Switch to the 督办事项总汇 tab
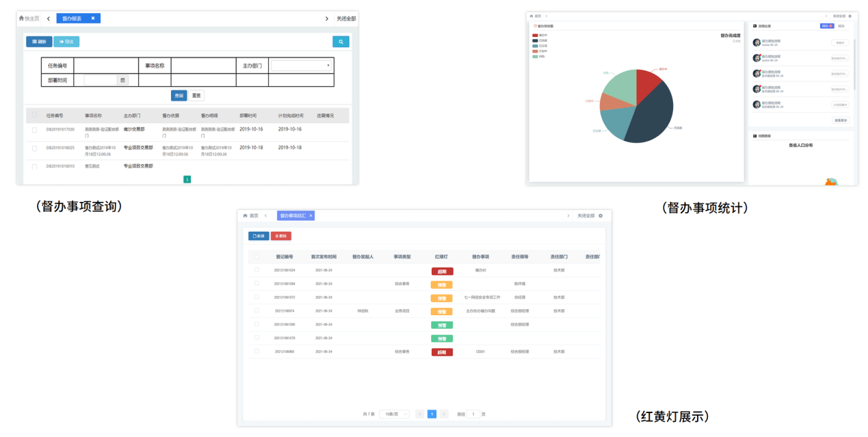Image resolution: width=868 pixels, height=437 pixels. click(x=293, y=215)
